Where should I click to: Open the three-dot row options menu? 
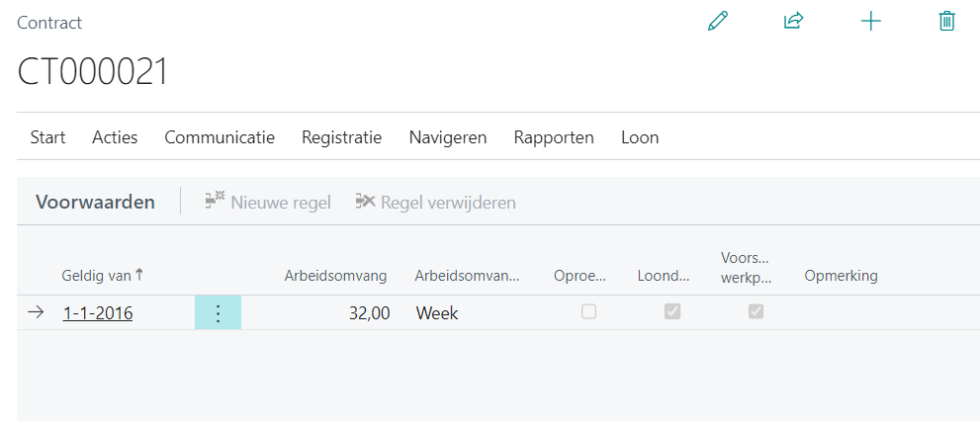pos(218,313)
